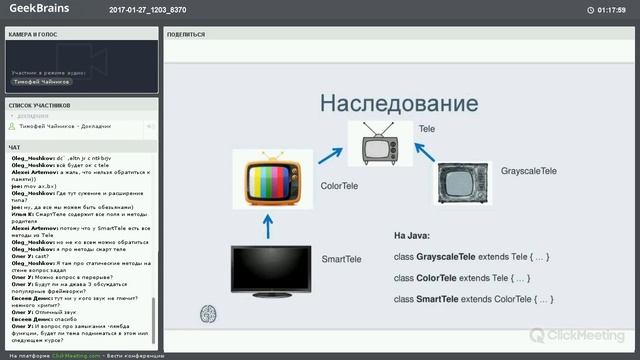Click the ColorTele label on the slide
Screen dimensions: 640x360
coord(339,186)
